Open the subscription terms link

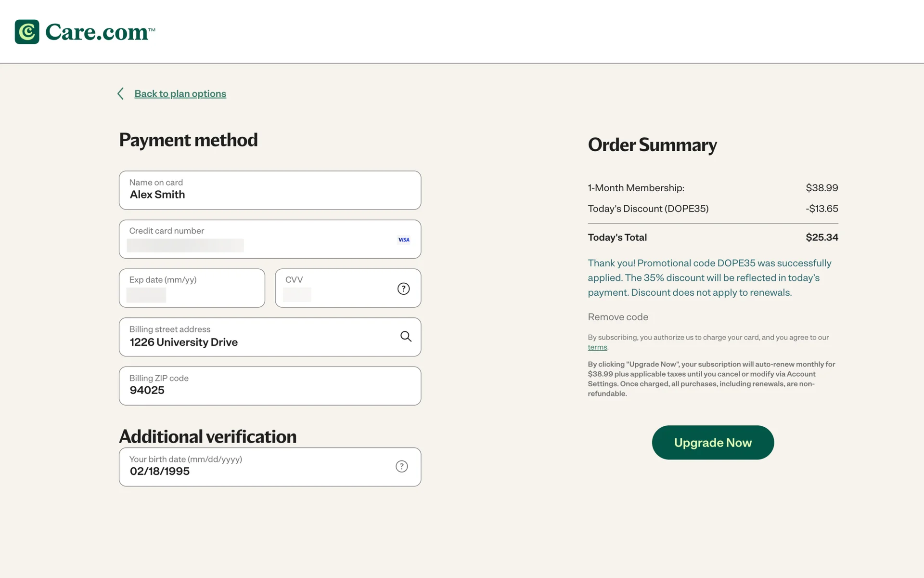(x=597, y=347)
